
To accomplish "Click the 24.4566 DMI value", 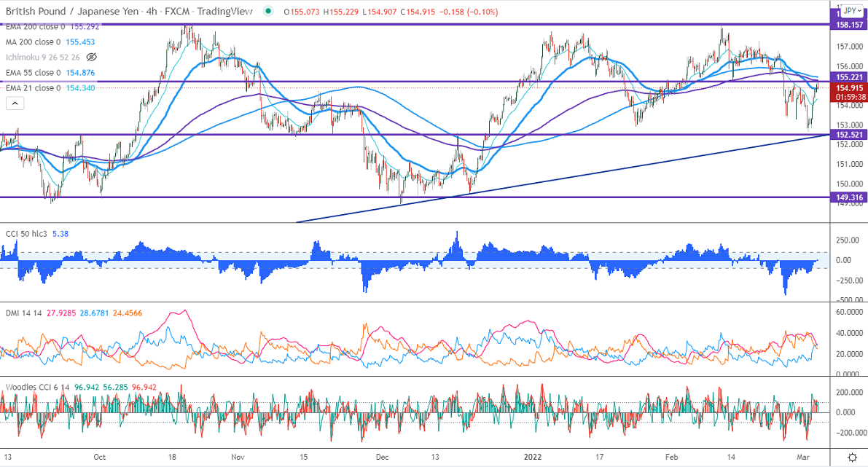I will pyautogui.click(x=128, y=313).
